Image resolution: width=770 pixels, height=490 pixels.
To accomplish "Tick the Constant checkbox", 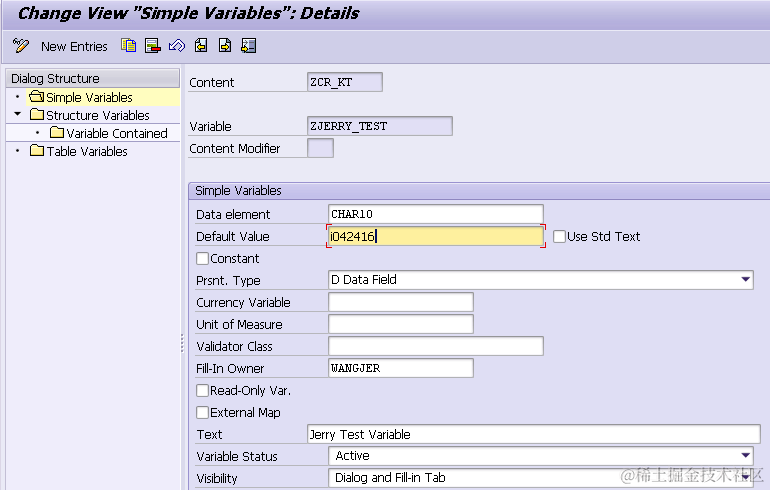I will coord(202,258).
